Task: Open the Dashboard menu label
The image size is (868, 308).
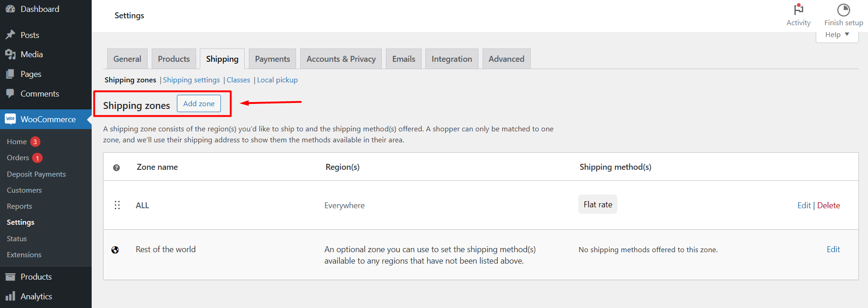Action: pos(40,9)
